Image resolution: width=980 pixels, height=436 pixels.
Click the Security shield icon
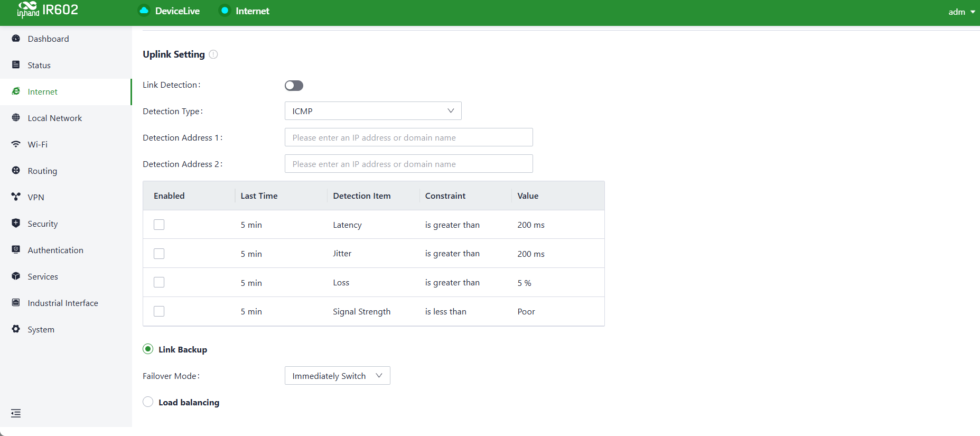coord(16,223)
